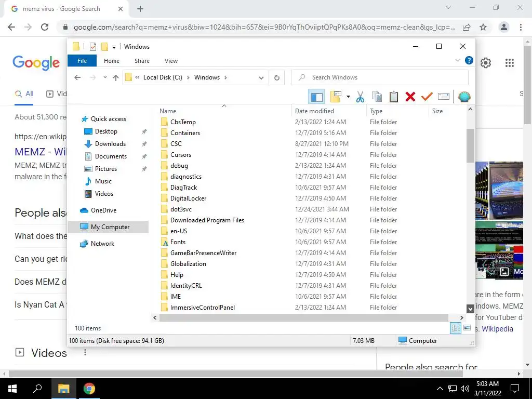Select the Downloaded Program Files folder
Image resolution: width=532 pixels, height=399 pixels.
click(x=207, y=220)
